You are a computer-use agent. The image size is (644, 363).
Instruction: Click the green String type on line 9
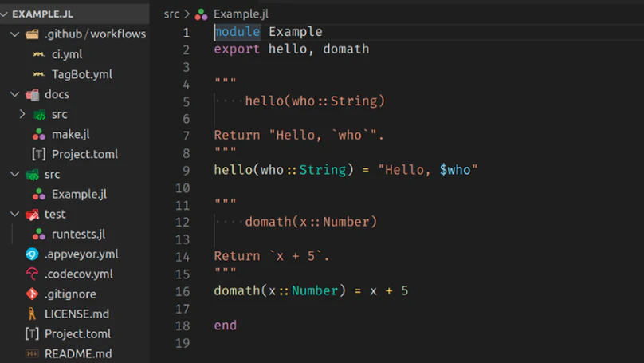point(323,170)
